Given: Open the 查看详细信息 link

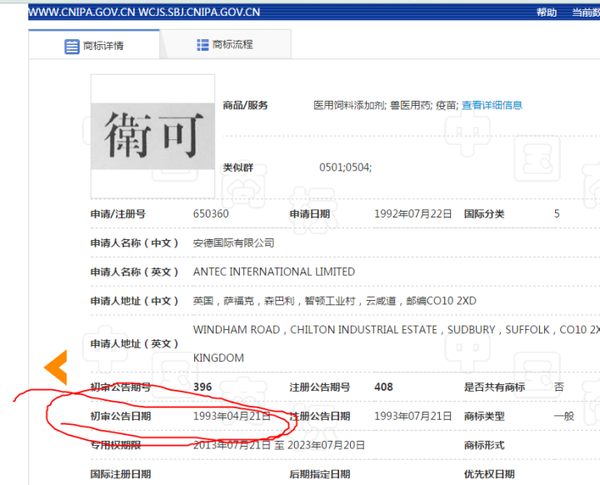Looking at the screenshot, I should point(492,105).
